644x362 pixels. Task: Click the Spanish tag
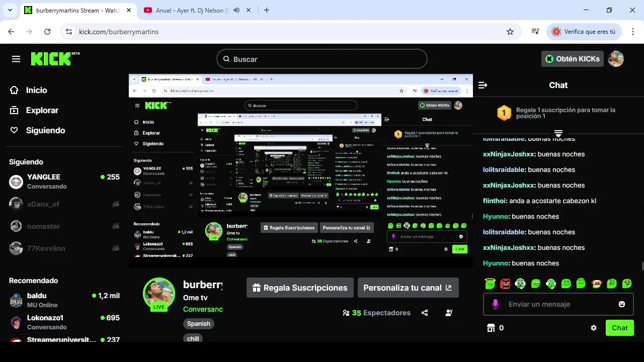[198, 324]
